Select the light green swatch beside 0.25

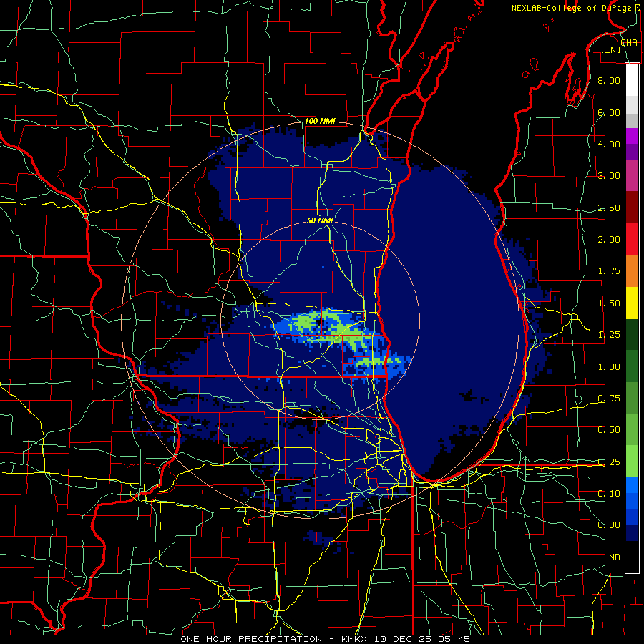tap(632, 462)
